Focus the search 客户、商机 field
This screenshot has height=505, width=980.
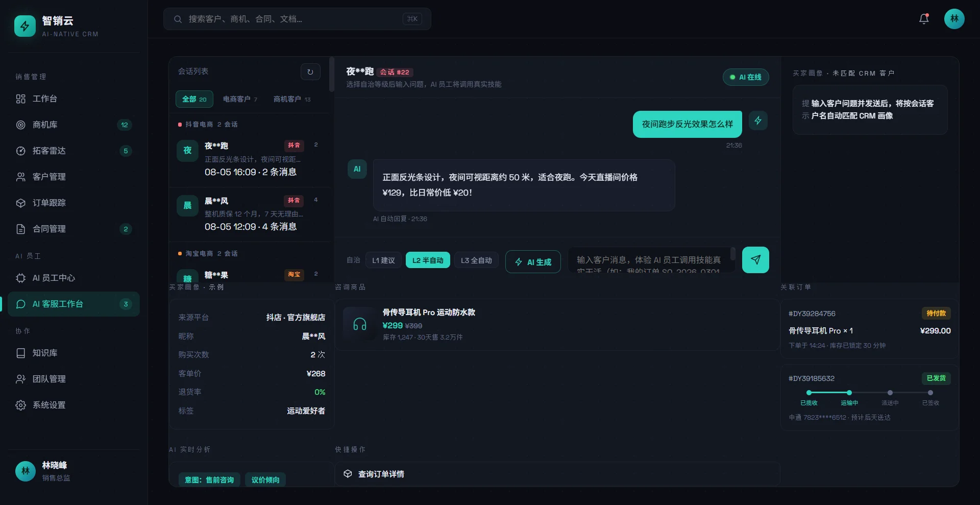click(x=297, y=19)
